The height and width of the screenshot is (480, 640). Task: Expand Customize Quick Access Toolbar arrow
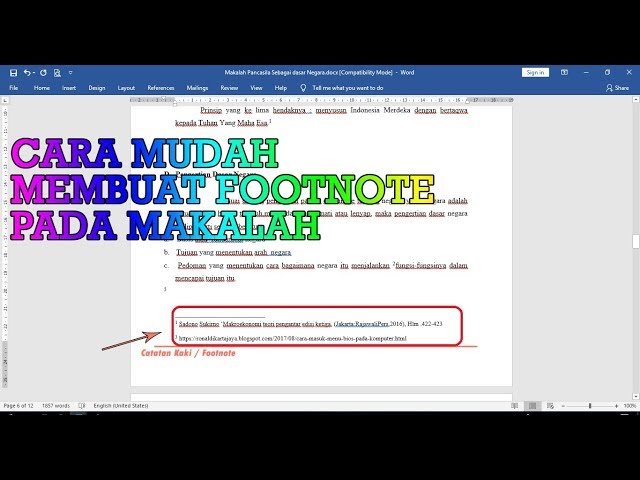pyautogui.click(x=71, y=73)
